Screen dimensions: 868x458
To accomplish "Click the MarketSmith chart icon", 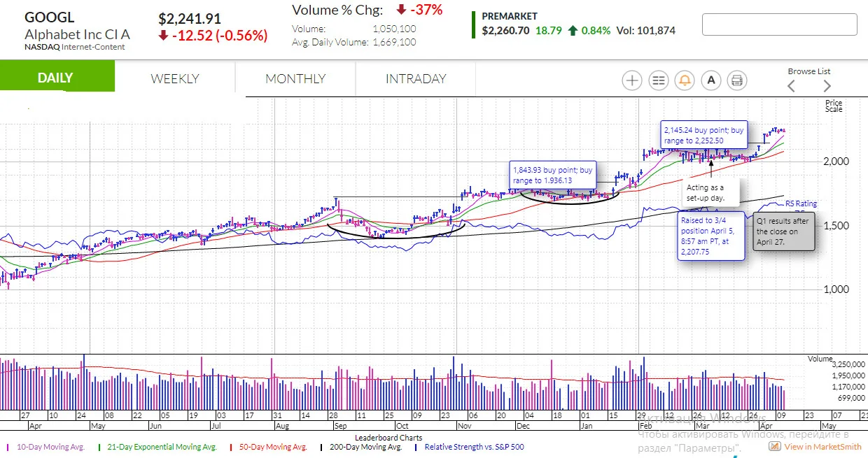I will point(774,446).
